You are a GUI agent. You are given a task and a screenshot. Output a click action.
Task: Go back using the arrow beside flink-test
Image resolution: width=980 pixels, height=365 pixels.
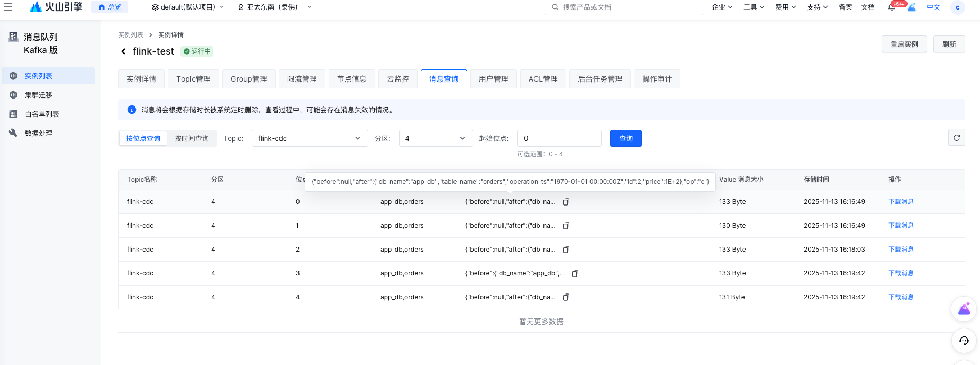(123, 51)
